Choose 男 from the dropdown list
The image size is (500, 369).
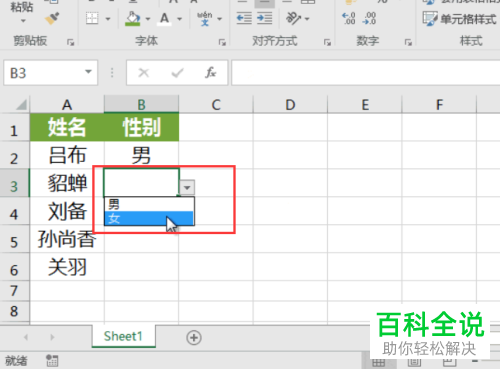149,204
